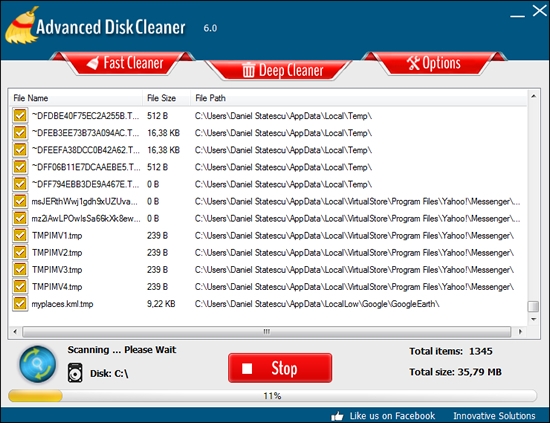The image size is (550, 423).
Task: Open the Options tab
Action: click(x=434, y=63)
